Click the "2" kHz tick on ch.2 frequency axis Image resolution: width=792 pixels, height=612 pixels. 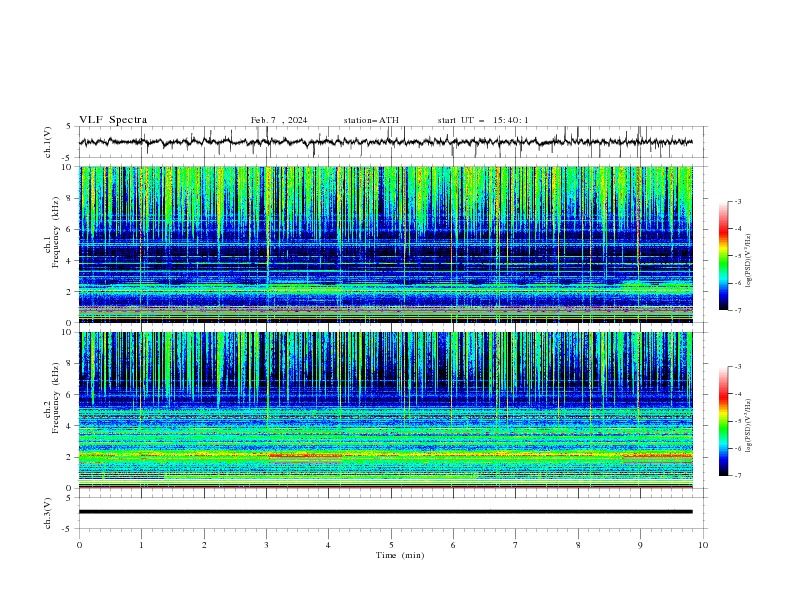click(x=71, y=457)
